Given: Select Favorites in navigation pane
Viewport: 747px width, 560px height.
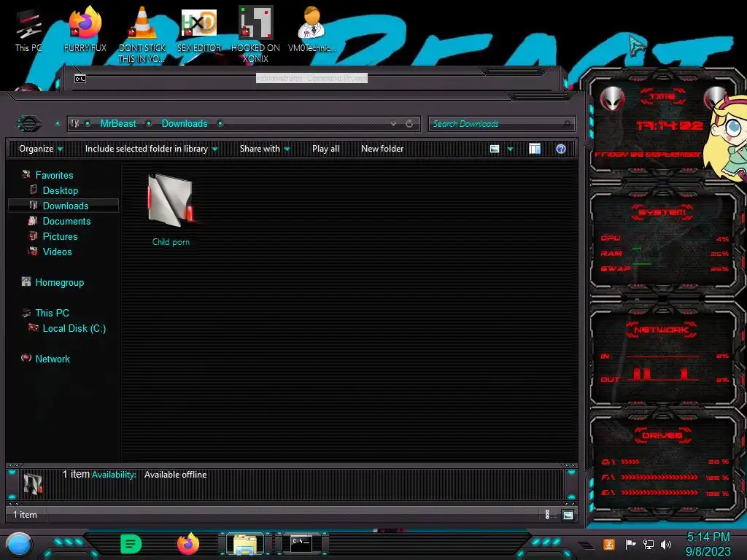Looking at the screenshot, I should [54, 175].
